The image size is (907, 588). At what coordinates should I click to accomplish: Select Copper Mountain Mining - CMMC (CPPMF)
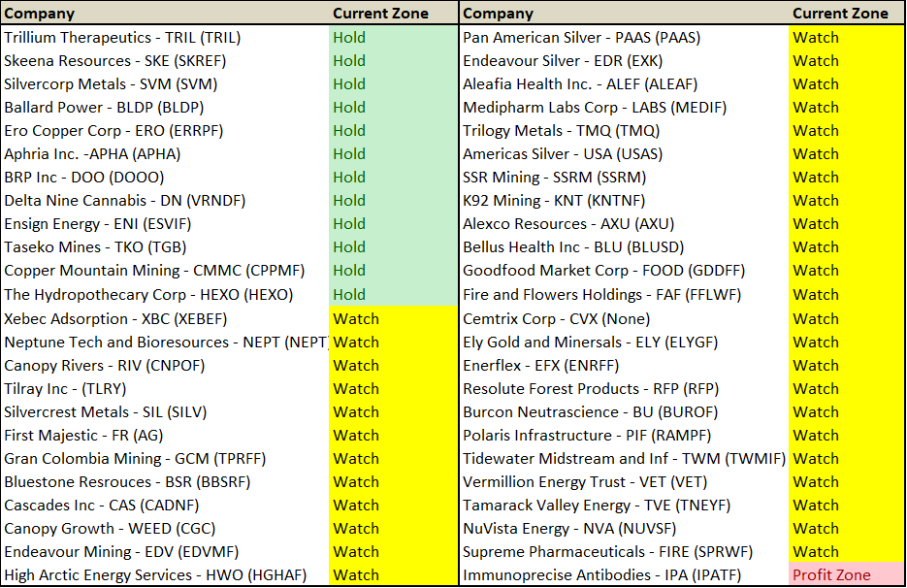point(165,271)
